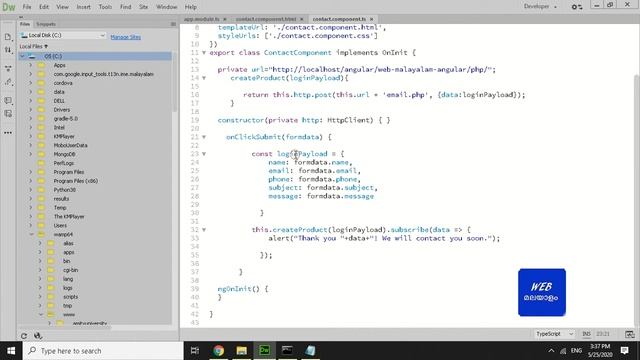The width and height of the screenshot is (640, 360).
Task: Collapse code at line 11
Action: [x=204, y=53]
